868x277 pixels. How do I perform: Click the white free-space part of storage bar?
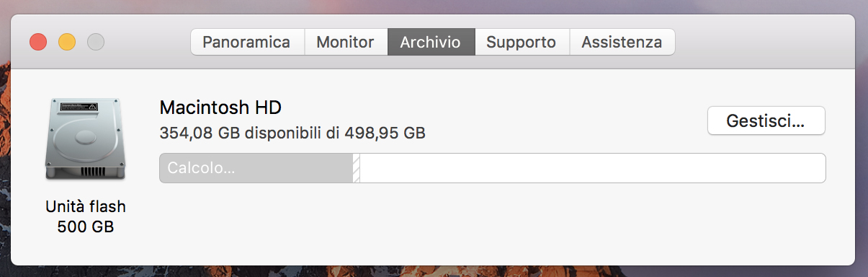(592, 168)
